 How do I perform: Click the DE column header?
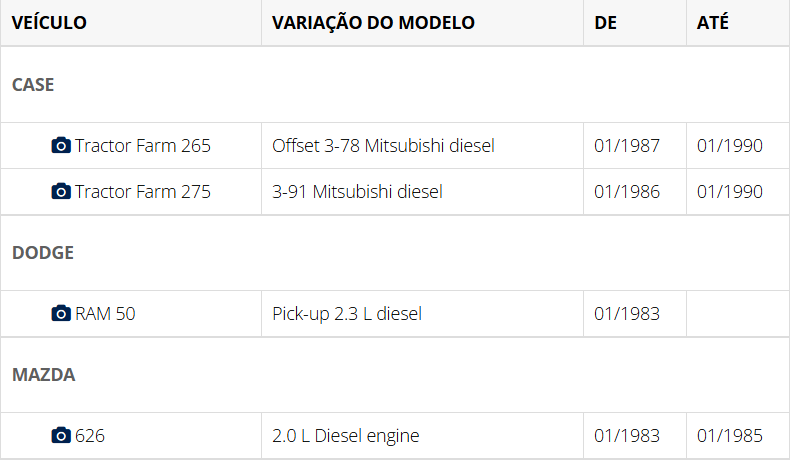[x=605, y=23]
